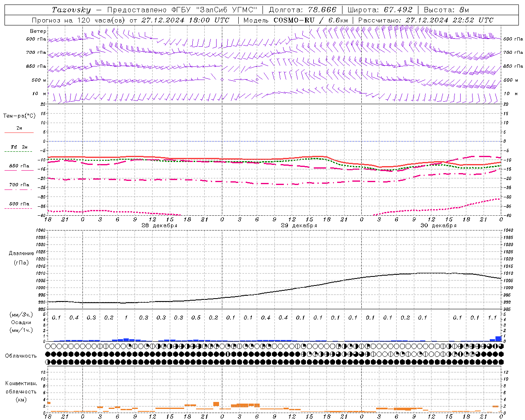Click the Конвективн. convective cloud label
This screenshot has width=525, height=420.
21,383
